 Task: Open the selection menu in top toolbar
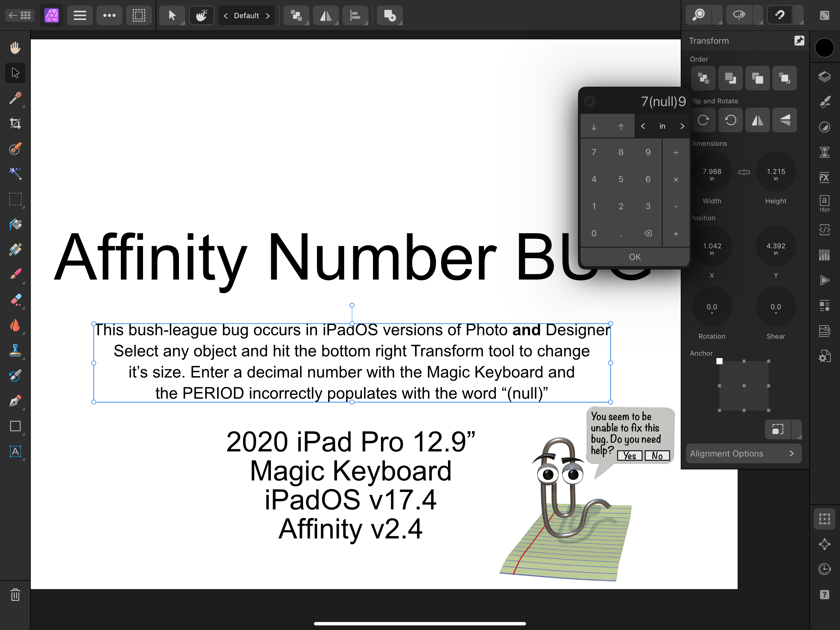click(139, 16)
